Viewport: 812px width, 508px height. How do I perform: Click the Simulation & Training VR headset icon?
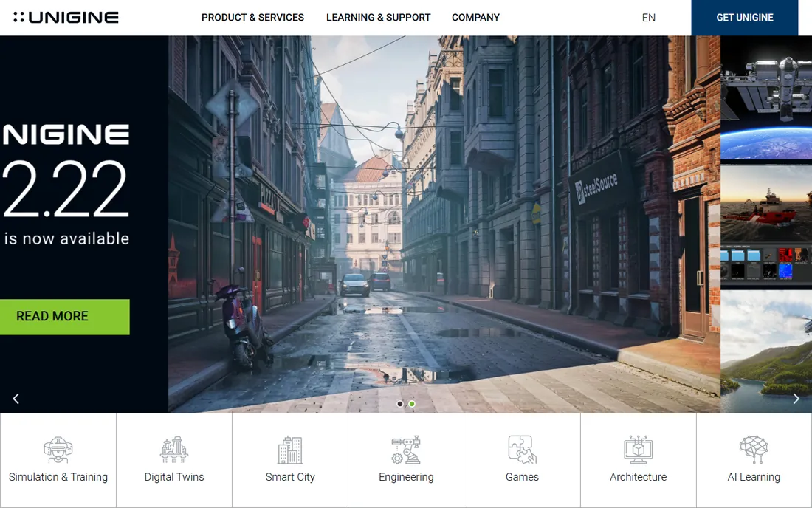pyautogui.click(x=58, y=450)
